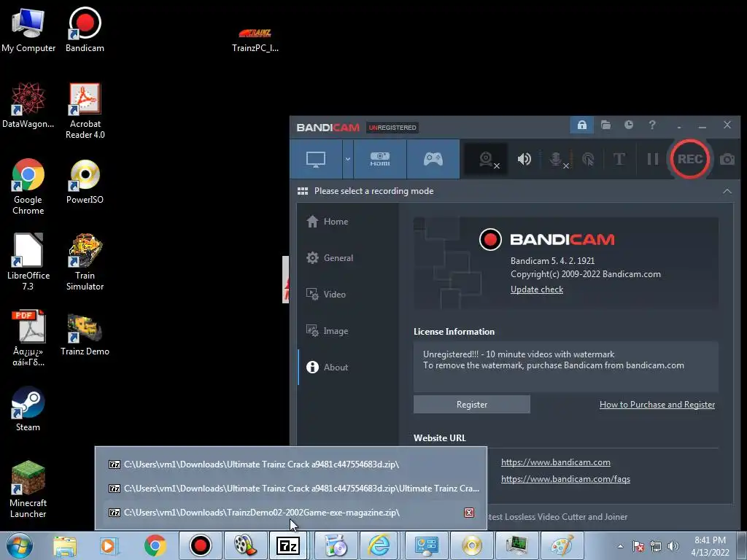
Task: Select first Ultimate Trainz Crack zip entry
Action: tap(290, 464)
